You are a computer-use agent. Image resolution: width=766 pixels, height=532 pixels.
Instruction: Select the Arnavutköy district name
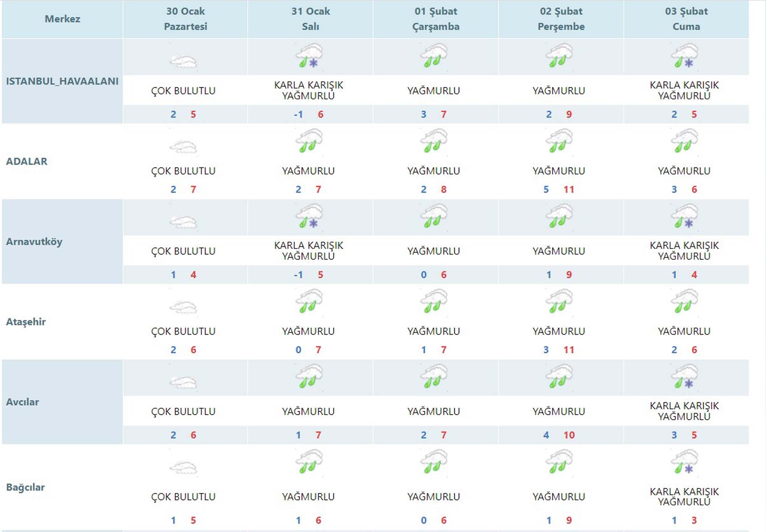(34, 241)
